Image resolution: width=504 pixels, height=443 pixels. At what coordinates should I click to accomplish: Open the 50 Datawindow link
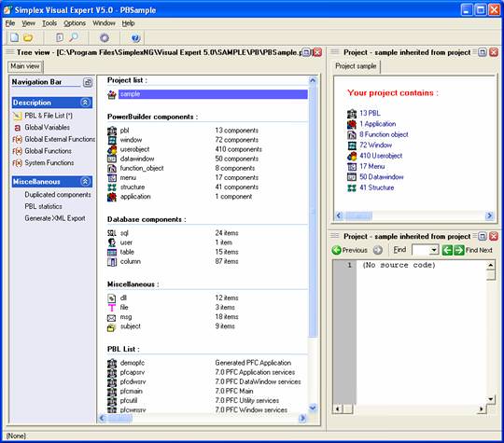[381, 176]
